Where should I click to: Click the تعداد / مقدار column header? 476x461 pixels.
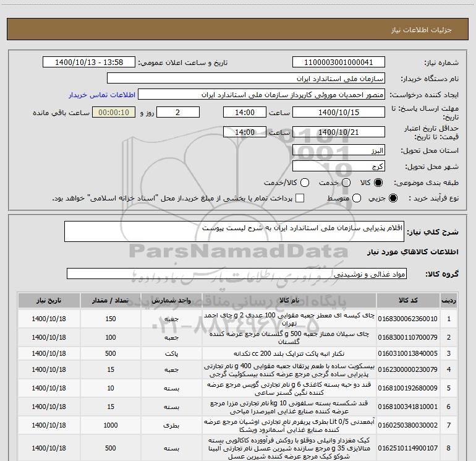coord(111,300)
